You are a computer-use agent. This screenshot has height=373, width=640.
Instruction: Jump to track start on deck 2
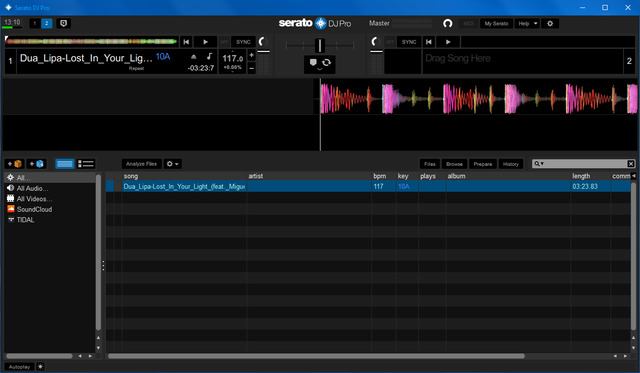[429, 42]
